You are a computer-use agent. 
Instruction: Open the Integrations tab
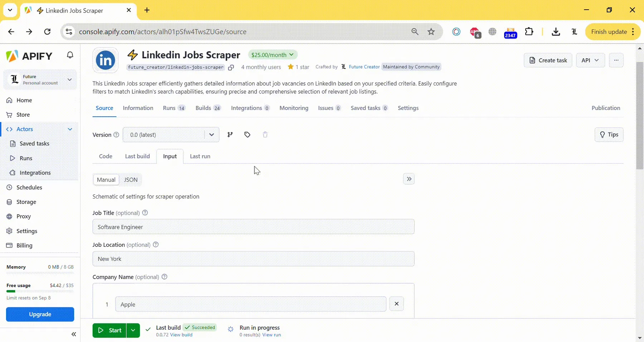coord(250,108)
